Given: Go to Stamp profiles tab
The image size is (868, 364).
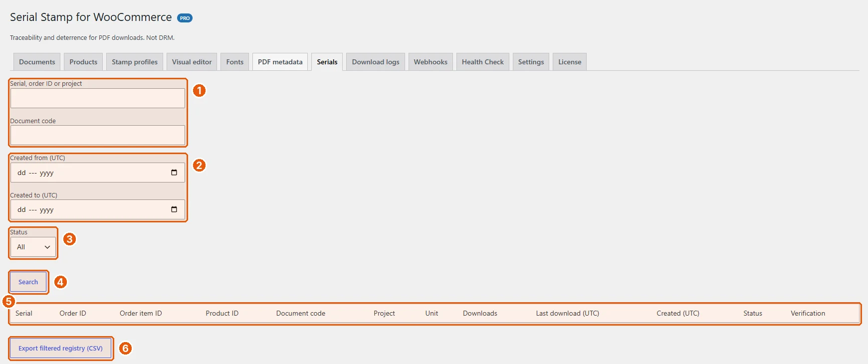Looking at the screenshot, I should 135,62.
